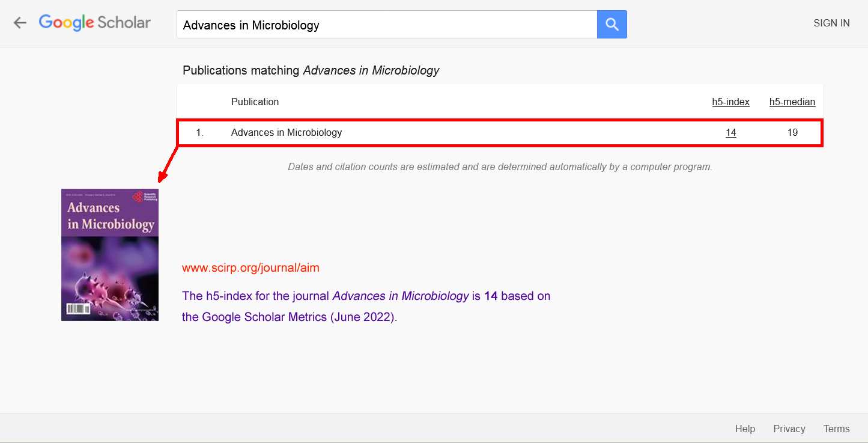Click the Publication column header

coord(255,102)
